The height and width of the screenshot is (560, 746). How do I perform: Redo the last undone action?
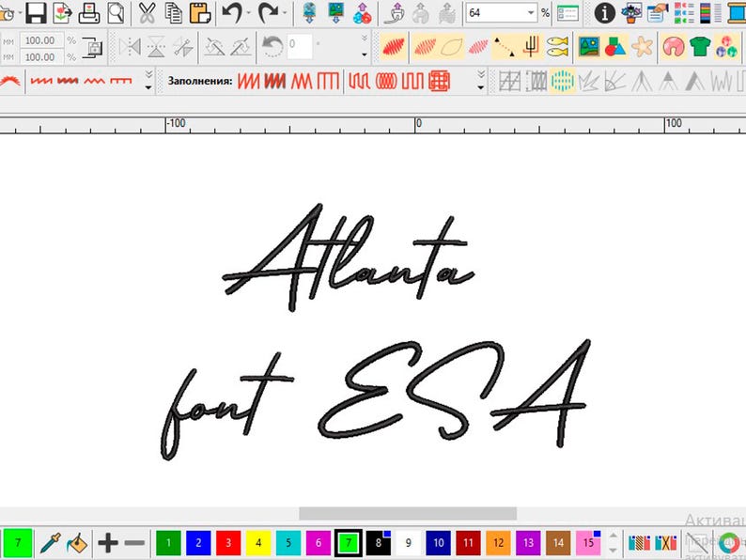click(x=268, y=12)
